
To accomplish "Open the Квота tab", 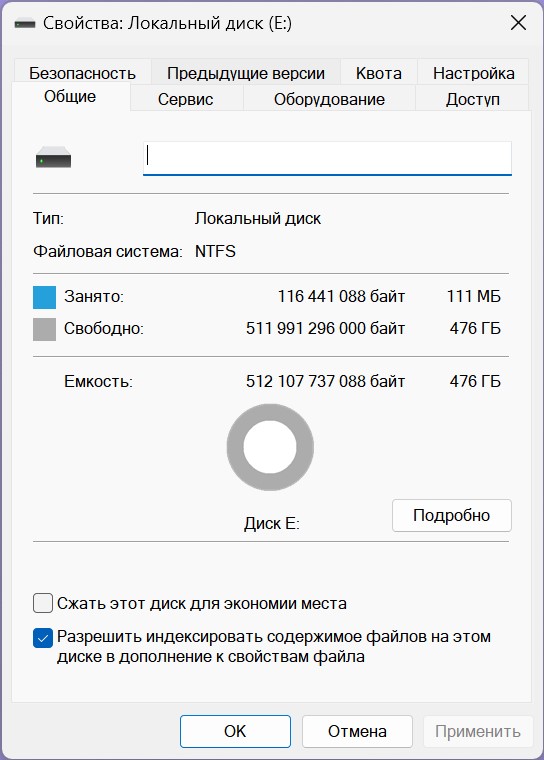I will pyautogui.click(x=379, y=73).
